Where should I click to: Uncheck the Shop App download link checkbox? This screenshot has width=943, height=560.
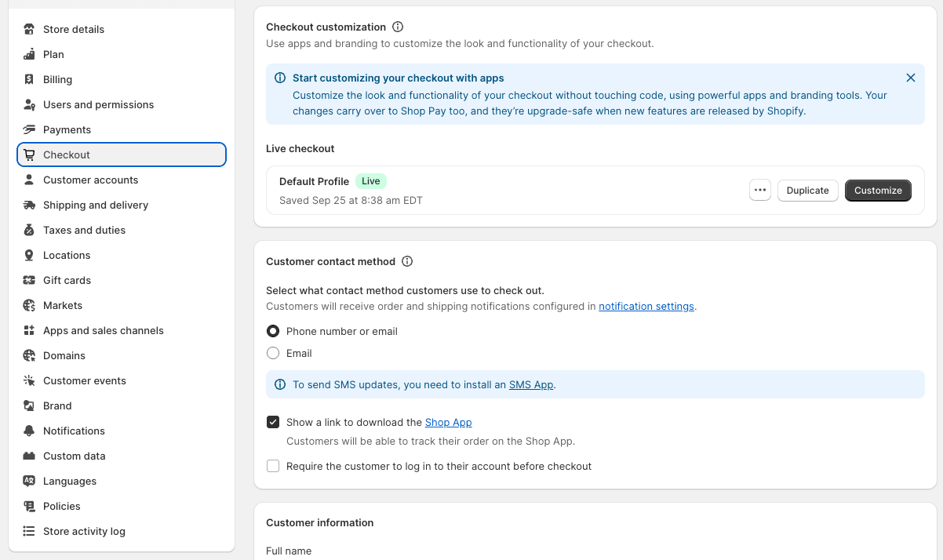pyautogui.click(x=272, y=422)
